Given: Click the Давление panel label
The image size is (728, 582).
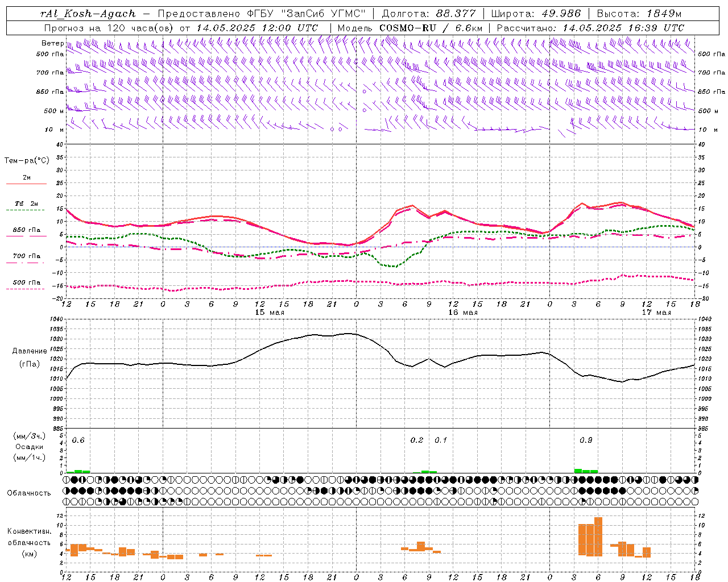Looking at the screenshot, I should (30, 351).
